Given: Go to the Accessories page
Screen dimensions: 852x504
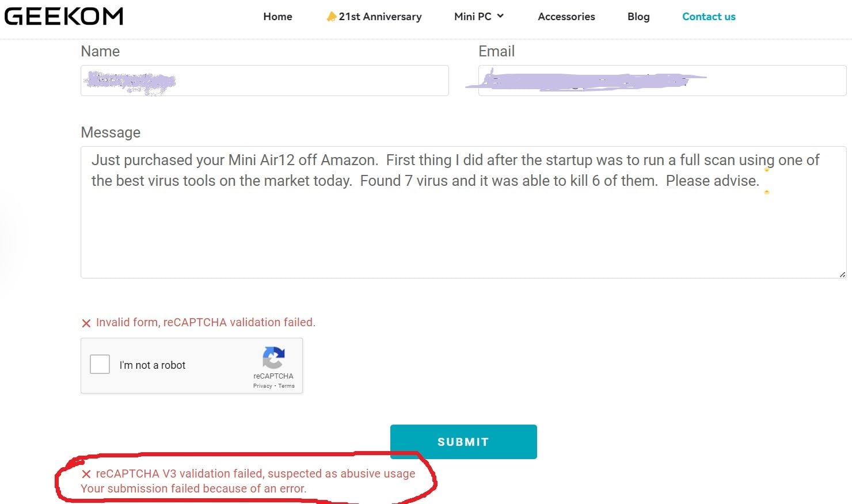Looking at the screenshot, I should [566, 17].
